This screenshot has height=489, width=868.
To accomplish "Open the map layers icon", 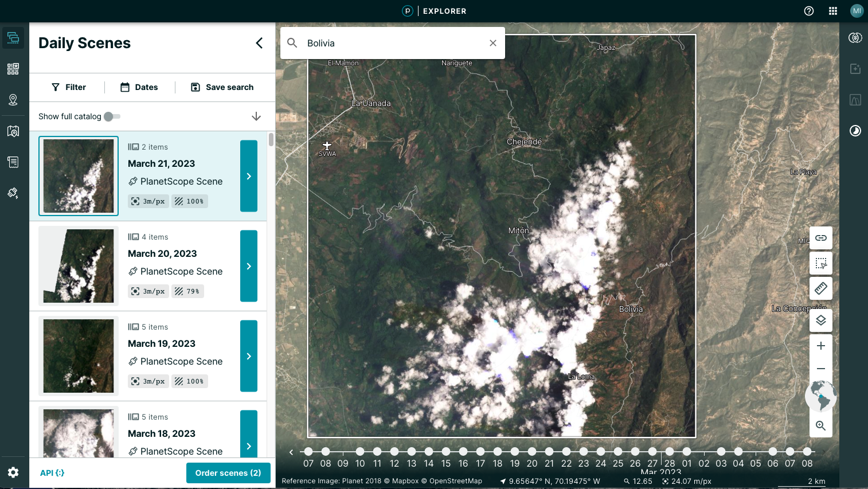I will pos(820,320).
